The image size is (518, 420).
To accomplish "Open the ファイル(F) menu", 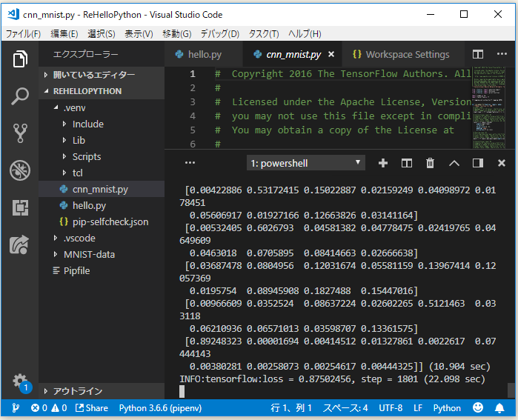I will pos(23,33).
